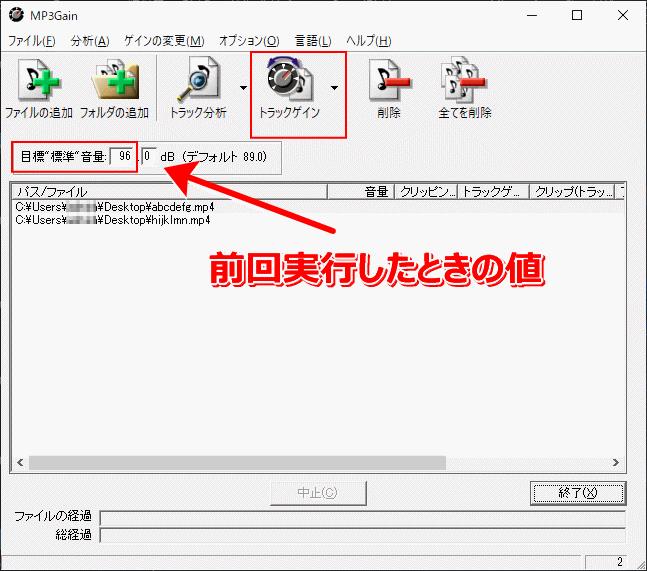Image resolution: width=647 pixels, height=571 pixels.
Task: Click the decimal volume field showing 0
Action: click(149, 156)
